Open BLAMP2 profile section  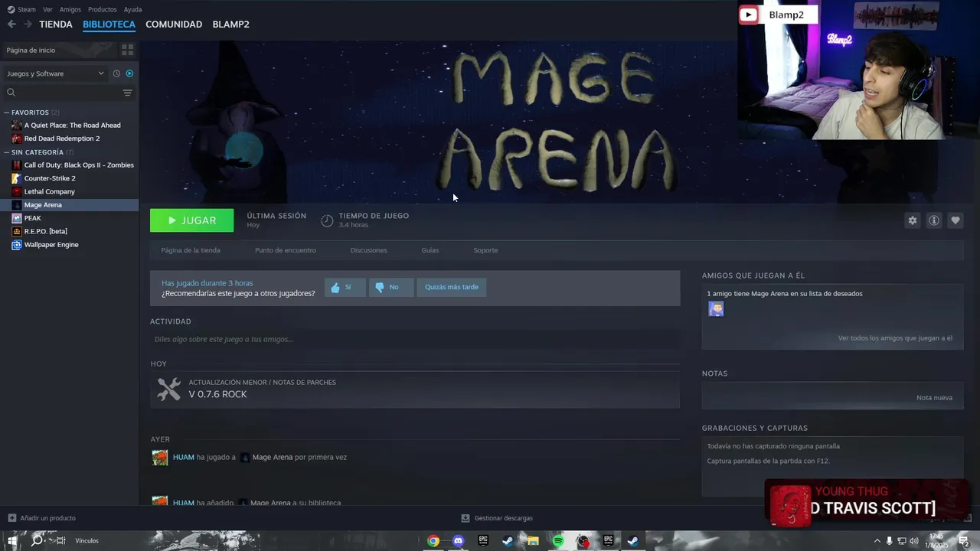tap(230, 24)
